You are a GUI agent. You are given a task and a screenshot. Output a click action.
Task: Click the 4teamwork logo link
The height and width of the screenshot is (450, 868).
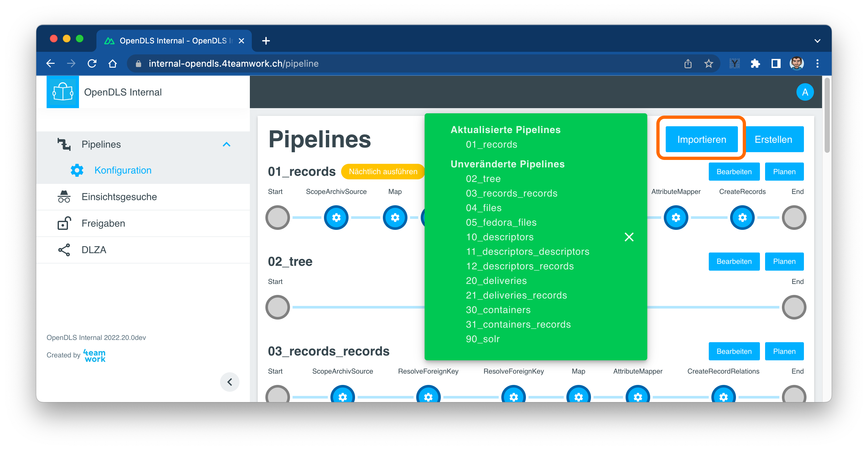pyautogui.click(x=95, y=355)
